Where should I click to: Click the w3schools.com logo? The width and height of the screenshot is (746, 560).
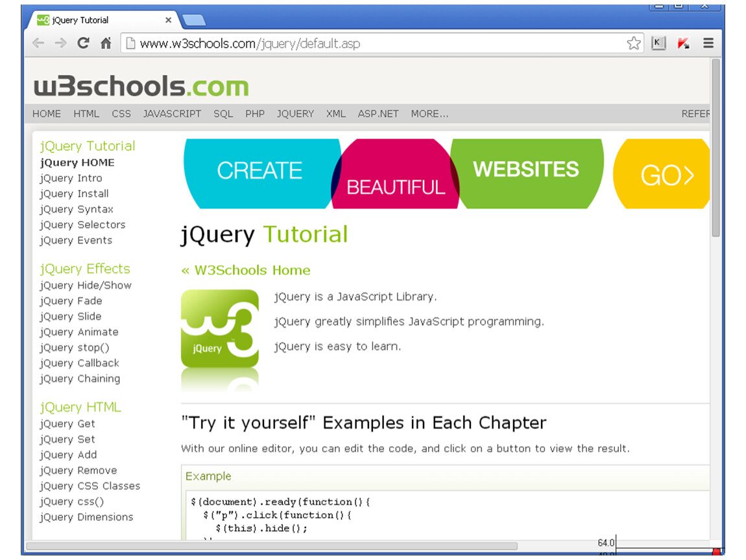(x=141, y=86)
